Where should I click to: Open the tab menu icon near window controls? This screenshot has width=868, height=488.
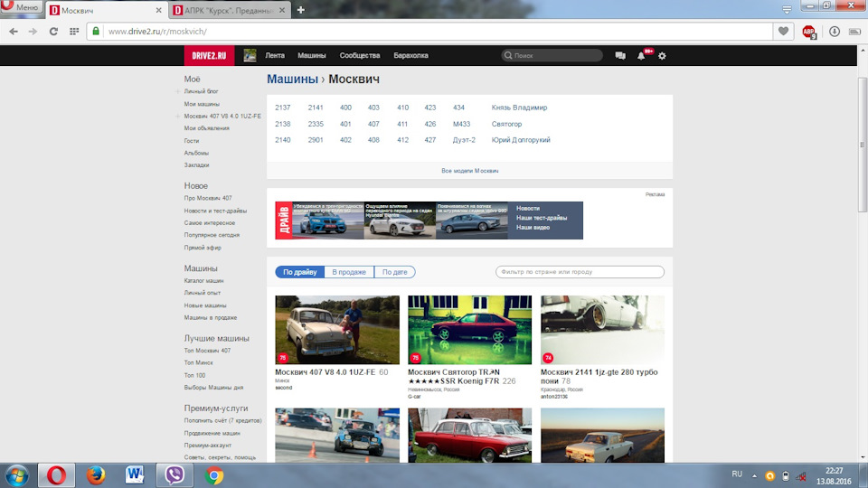tap(787, 9)
